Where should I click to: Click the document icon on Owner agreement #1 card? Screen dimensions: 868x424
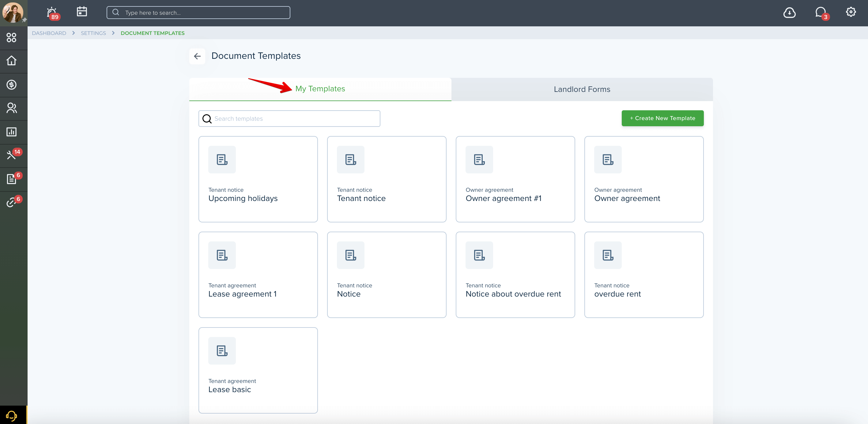479,159
